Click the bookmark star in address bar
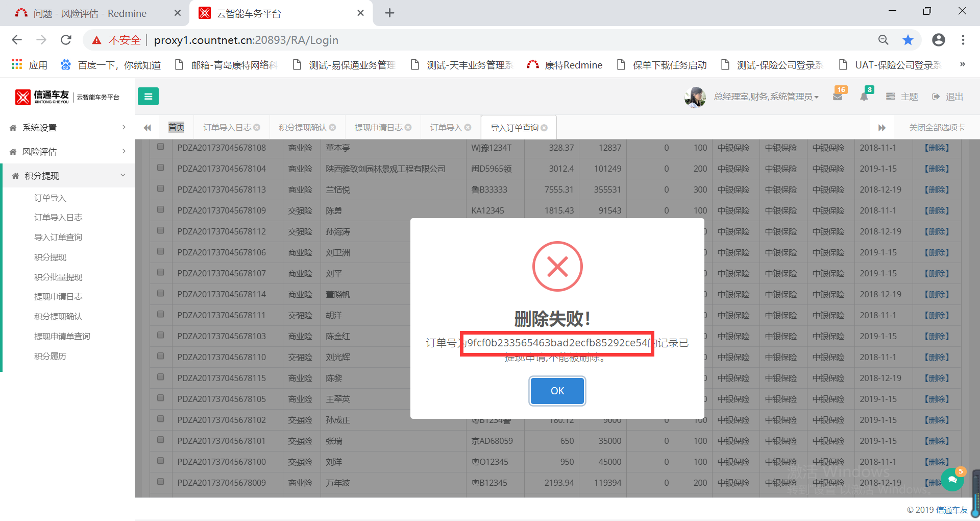 pyautogui.click(x=908, y=40)
